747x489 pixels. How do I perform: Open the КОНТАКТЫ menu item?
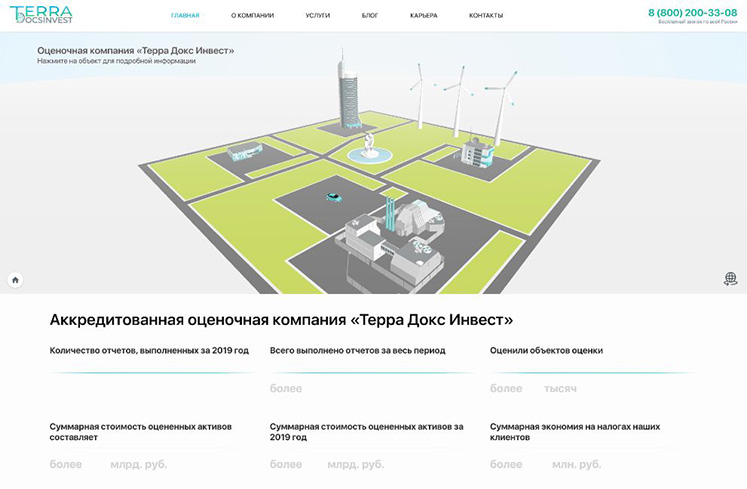pyautogui.click(x=486, y=15)
